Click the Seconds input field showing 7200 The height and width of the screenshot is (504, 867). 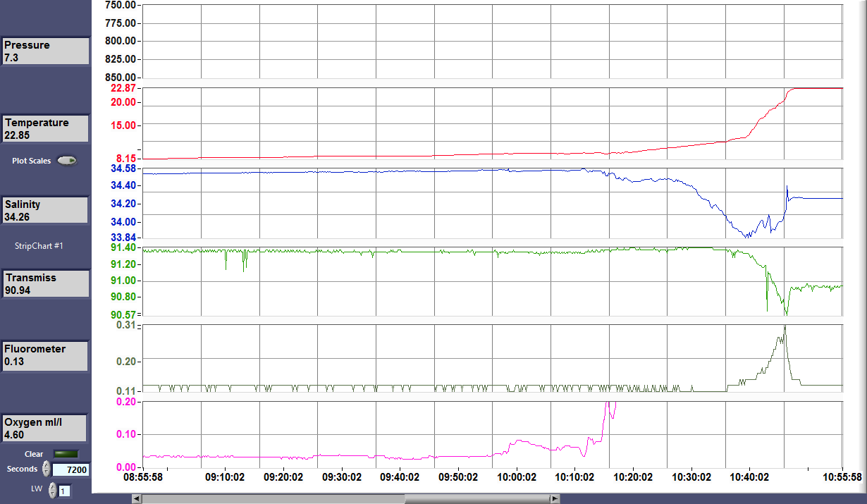coord(70,469)
